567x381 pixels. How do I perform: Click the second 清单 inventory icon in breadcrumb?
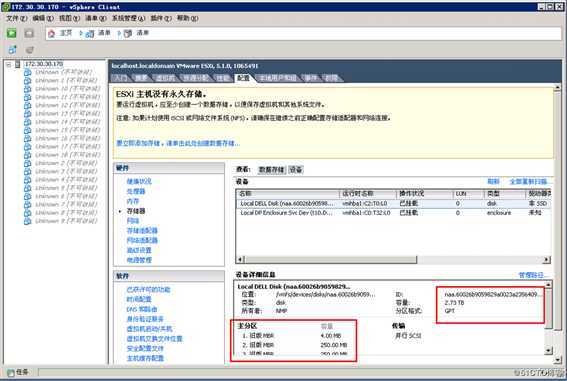click(x=128, y=34)
